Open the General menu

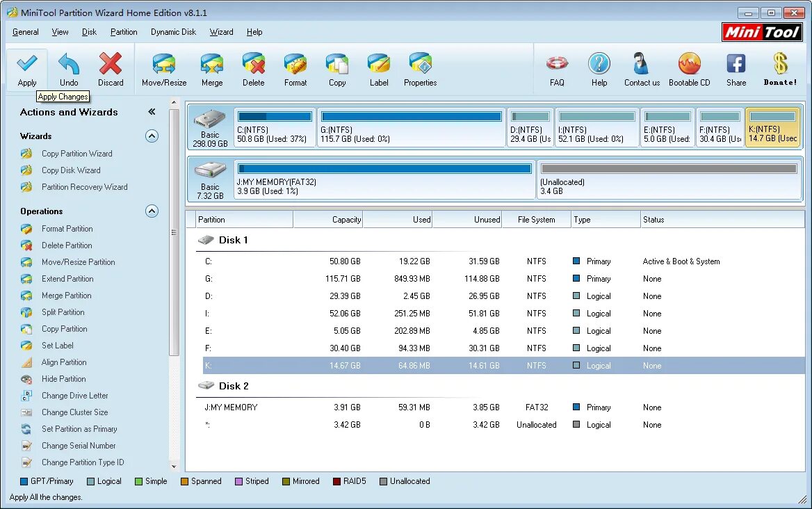point(25,32)
